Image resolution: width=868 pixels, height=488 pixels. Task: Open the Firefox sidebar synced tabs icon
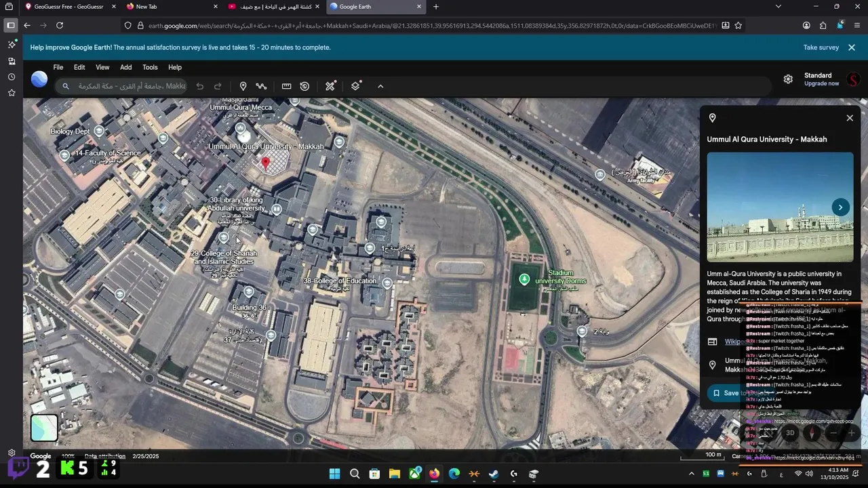coord(12,61)
